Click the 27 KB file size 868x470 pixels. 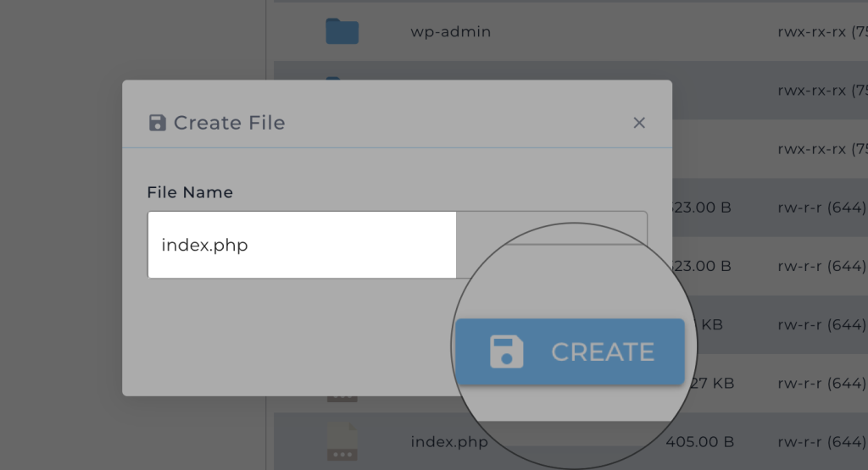coord(715,384)
